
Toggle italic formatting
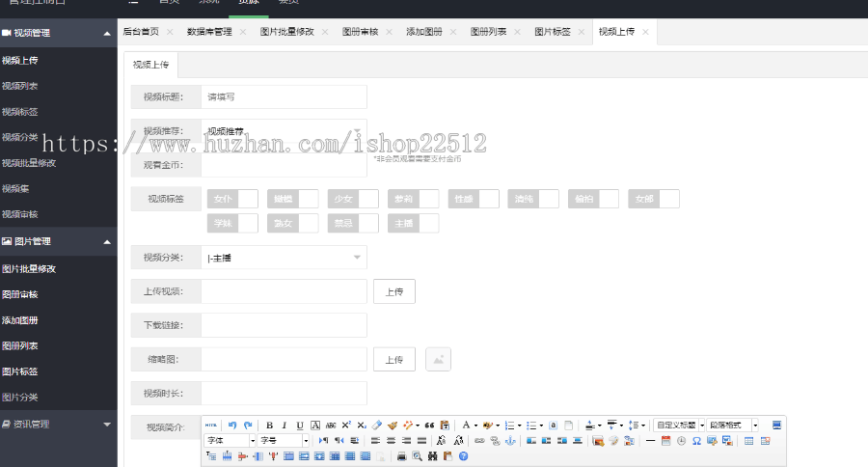(x=285, y=426)
